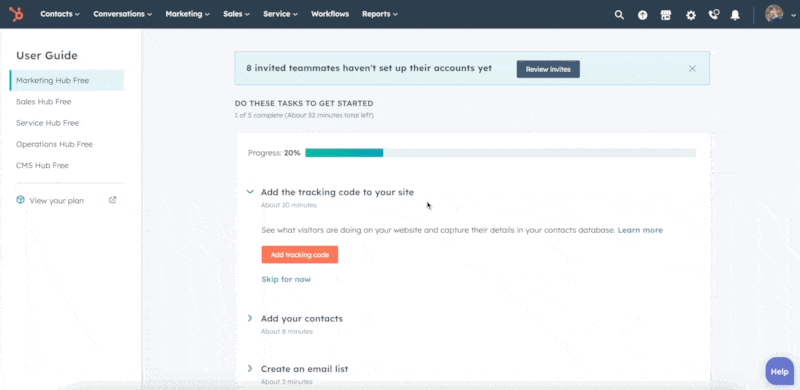Click the Add the tracking code heading

click(337, 192)
